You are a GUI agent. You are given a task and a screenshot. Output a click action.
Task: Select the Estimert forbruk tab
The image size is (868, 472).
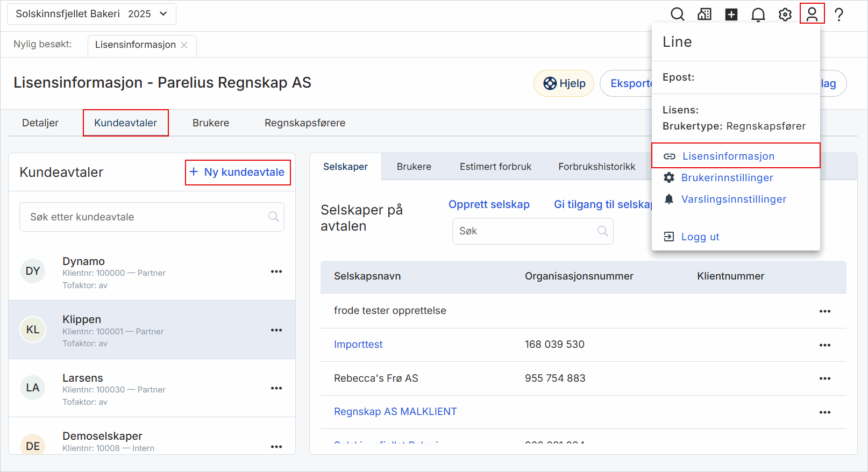[x=495, y=167]
